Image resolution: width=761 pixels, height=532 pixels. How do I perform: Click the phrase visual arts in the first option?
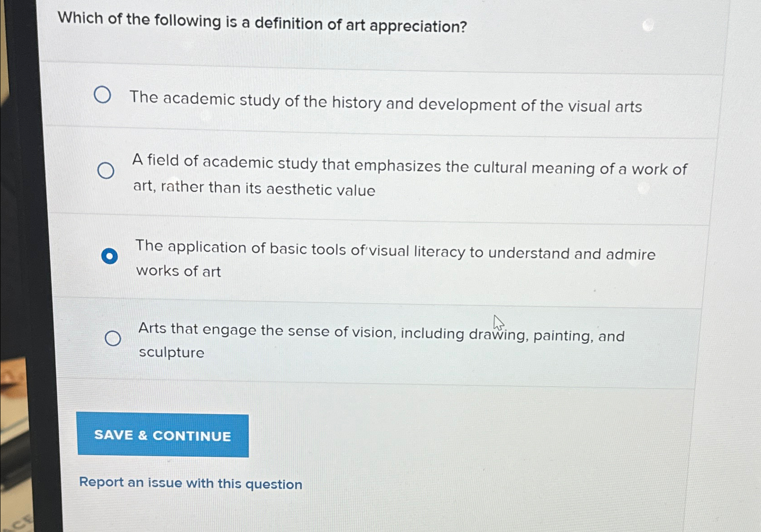[605, 106]
